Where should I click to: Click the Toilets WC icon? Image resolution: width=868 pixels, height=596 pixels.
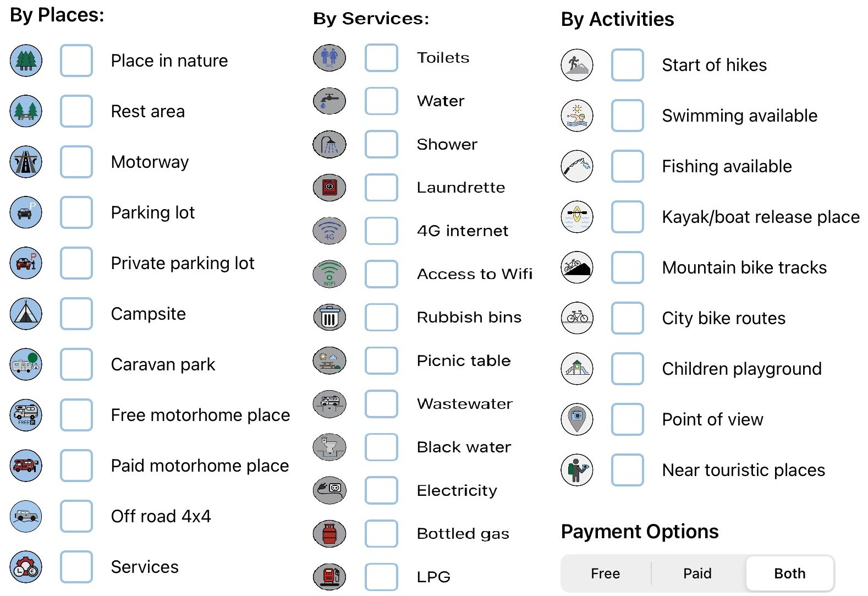tap(329, 58)
